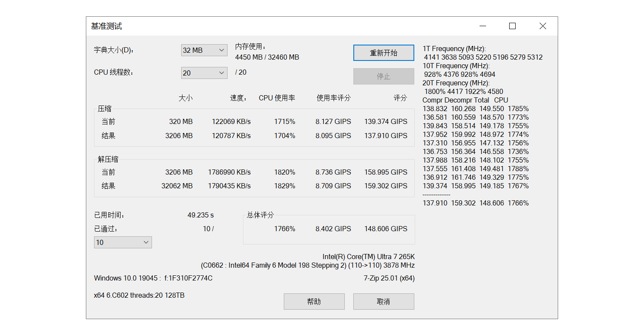The width and height of the screenshot is (644, 335).
Task: Click the 1T Frequency (MHz) log heading
Action: [454, 48]
